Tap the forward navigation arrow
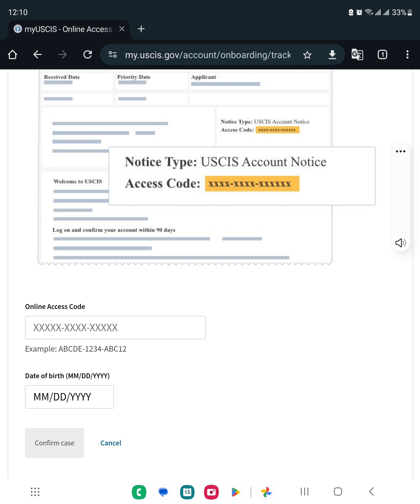This screenshot has height=504, width=420. click(x=63, y=55)
